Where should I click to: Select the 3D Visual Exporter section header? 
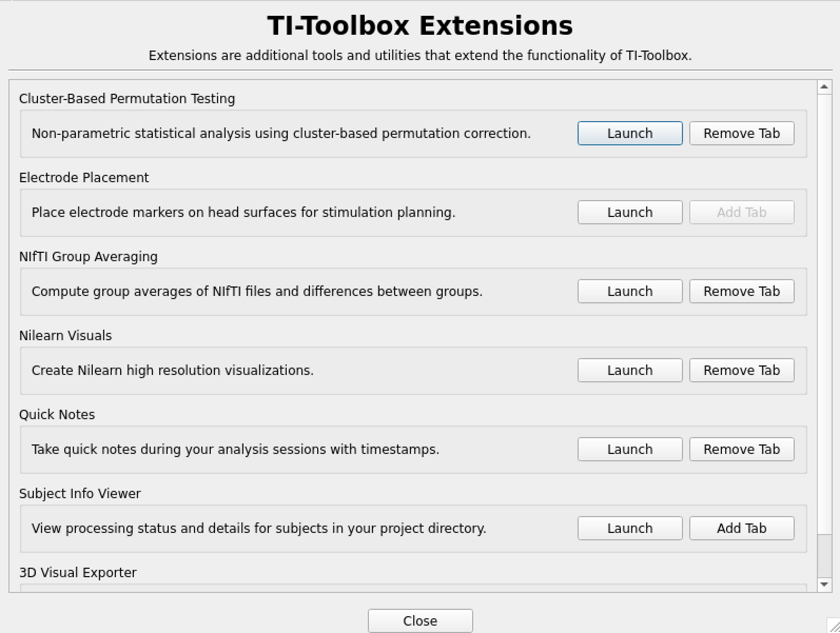(x=77, y=572)
